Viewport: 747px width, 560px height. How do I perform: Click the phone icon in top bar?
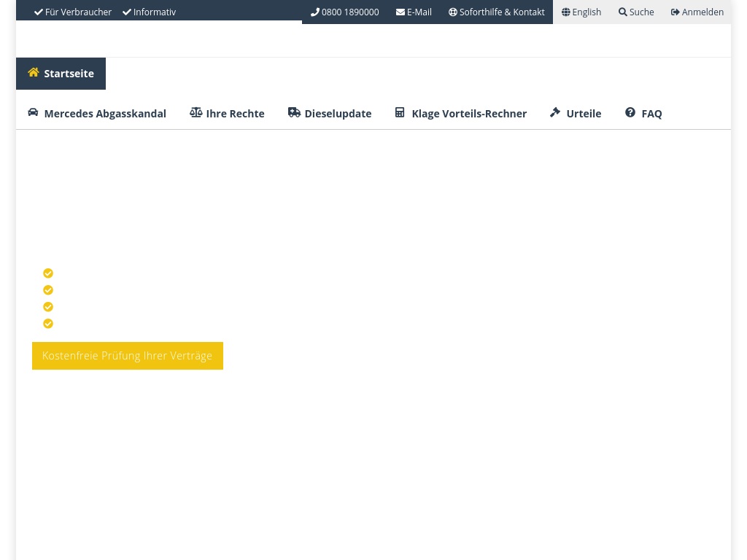(315, 12)
